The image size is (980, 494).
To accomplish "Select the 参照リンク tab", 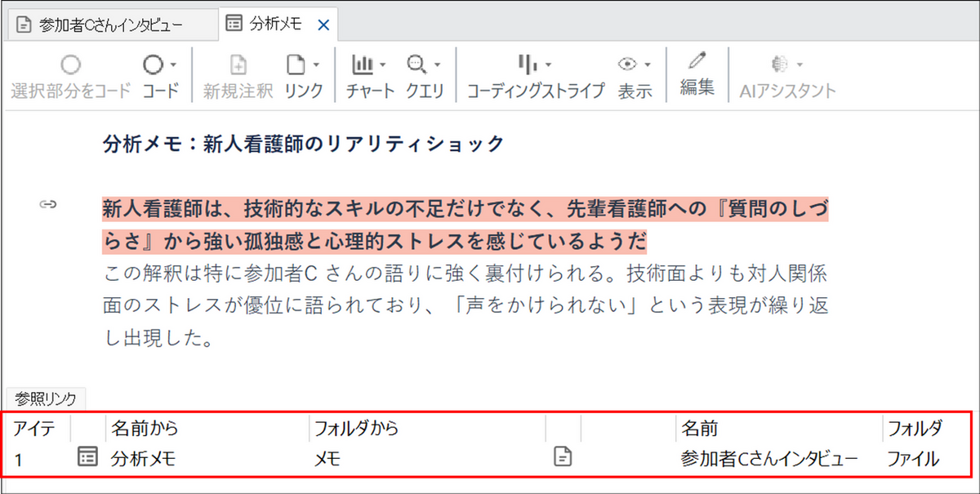I will (46, 399).
